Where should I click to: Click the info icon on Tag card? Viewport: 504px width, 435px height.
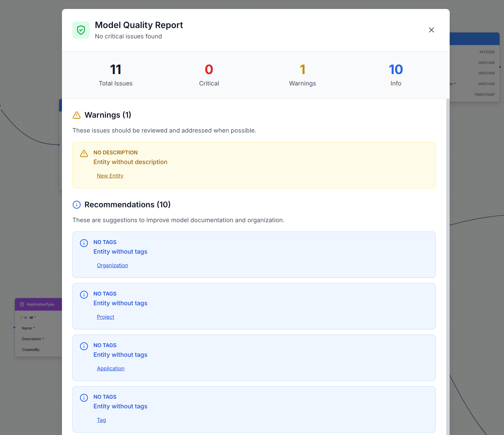[x=84, y=398]
